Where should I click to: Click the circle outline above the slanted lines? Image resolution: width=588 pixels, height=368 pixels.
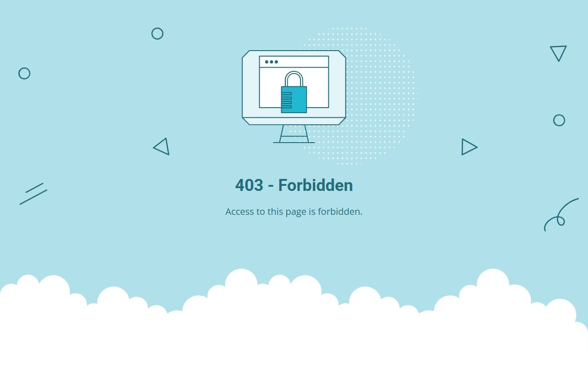24,74
